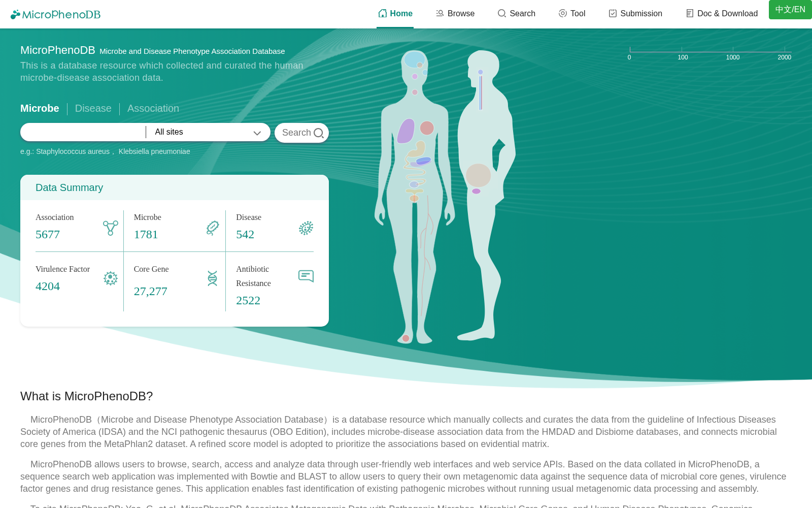Click the Browse list icon
The width and height of the screenshot is (812, 508).
(440, 13)
